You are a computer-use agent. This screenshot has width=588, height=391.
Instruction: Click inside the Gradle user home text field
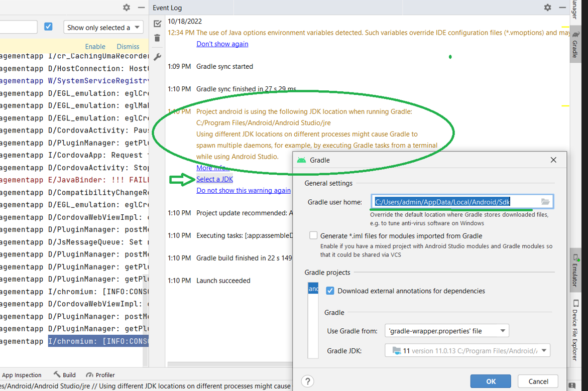[452, 201]
